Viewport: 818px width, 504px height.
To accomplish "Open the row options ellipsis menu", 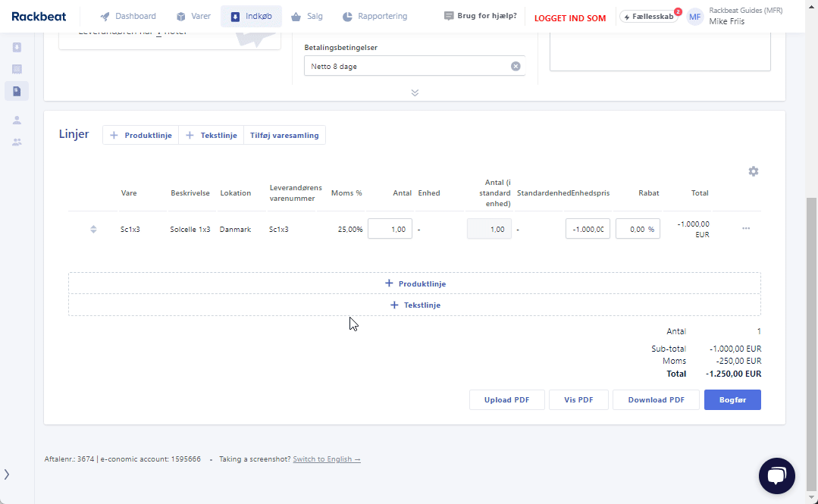I will click(x=745, y=228).
